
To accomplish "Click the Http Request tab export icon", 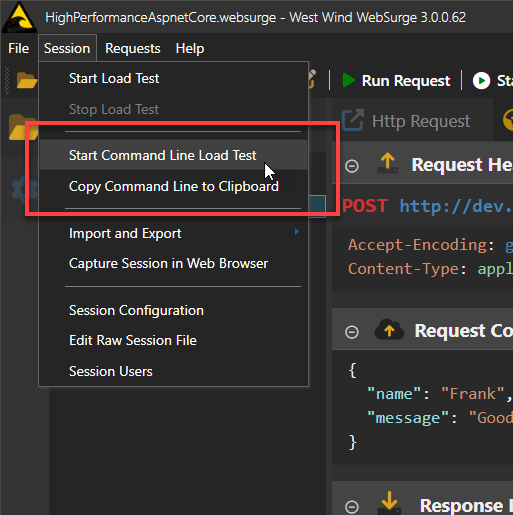I will point(353,120).
